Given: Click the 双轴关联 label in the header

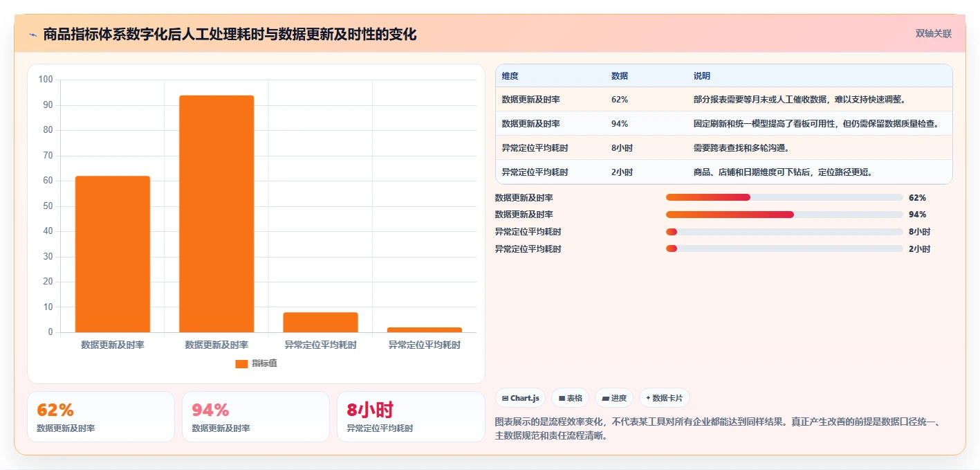Looking at the screenshot, I should (934, 34).
